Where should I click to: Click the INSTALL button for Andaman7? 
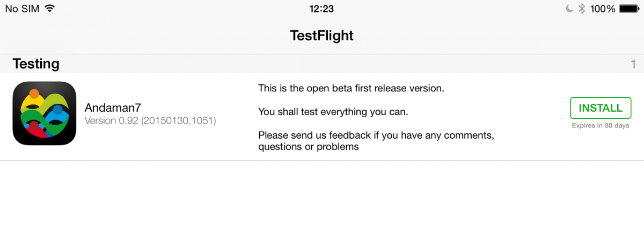point(600,108)
